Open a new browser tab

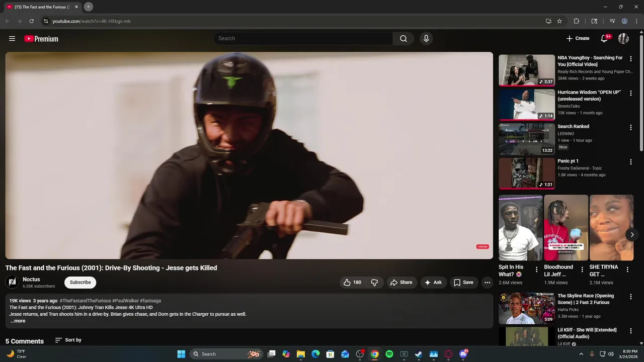point(89,7)
